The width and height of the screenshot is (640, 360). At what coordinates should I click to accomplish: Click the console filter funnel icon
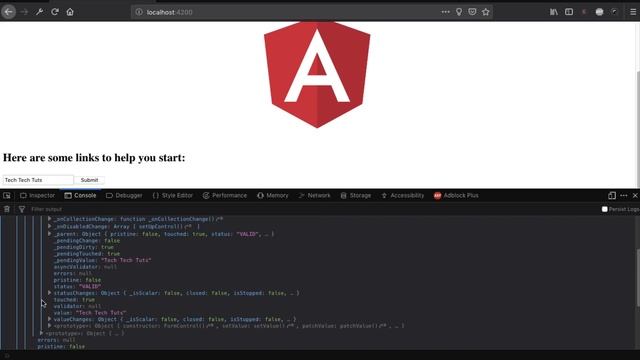[22, 209]
